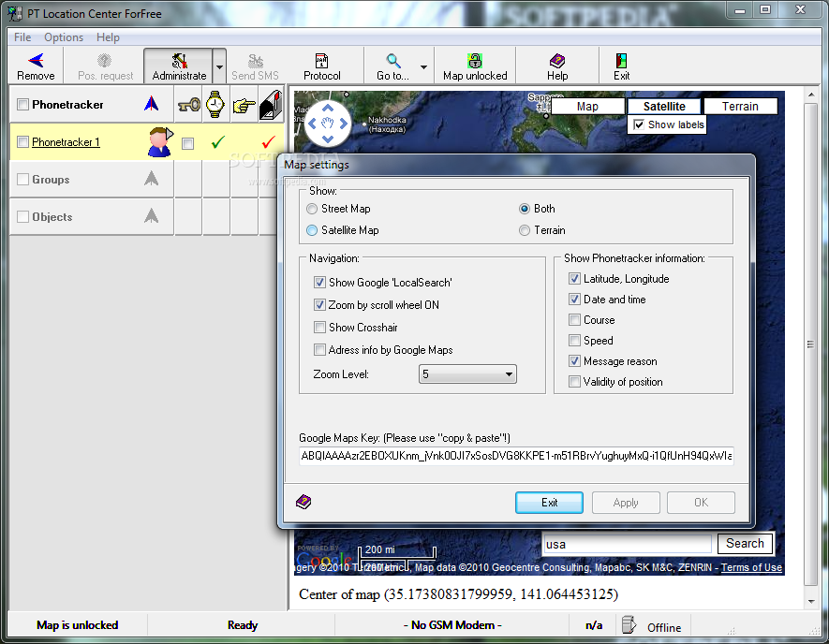829x644 pixels.
Task: Select the Terrain radio button in dialog
Action: [x=525, y=230]
